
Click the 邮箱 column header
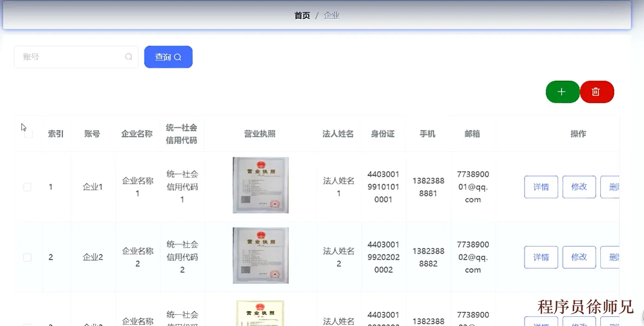[x=472, y=134]
